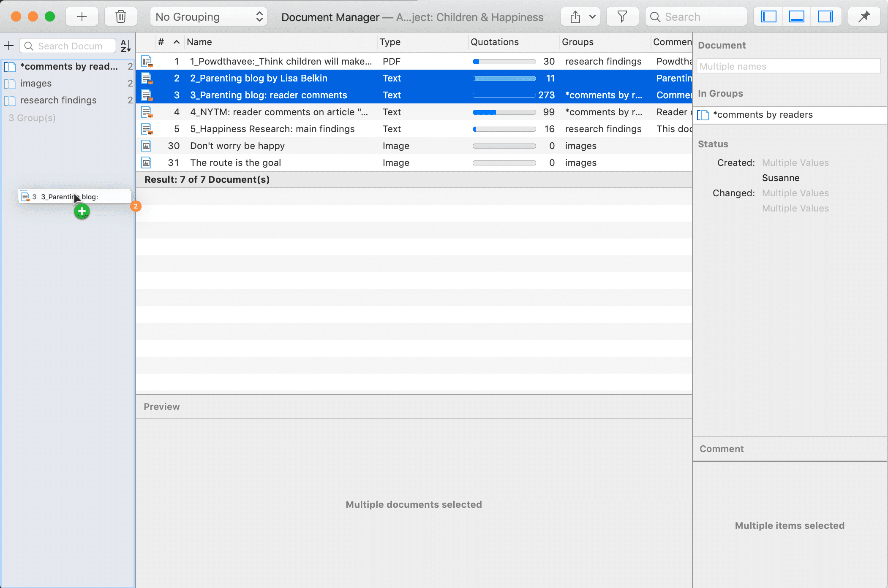Click the Result: 7 of 7 Document(s) bar
Image resolution: width=888 pixels, height=588 pixels.
tap(414, 179)
